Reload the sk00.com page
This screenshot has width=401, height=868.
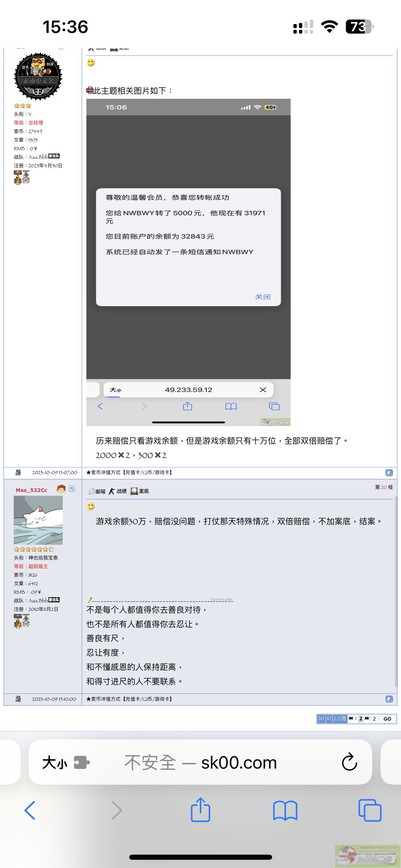(350, 762)
